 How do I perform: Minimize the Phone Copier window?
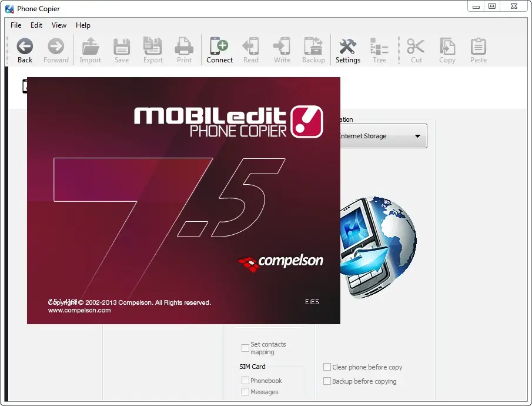pyautogui.click(x=476, y=6)
